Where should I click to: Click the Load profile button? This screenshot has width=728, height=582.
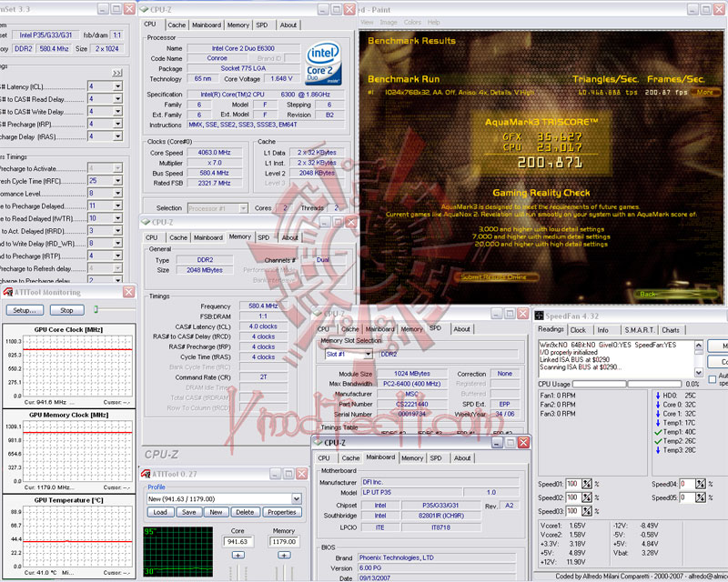point(160,512)
